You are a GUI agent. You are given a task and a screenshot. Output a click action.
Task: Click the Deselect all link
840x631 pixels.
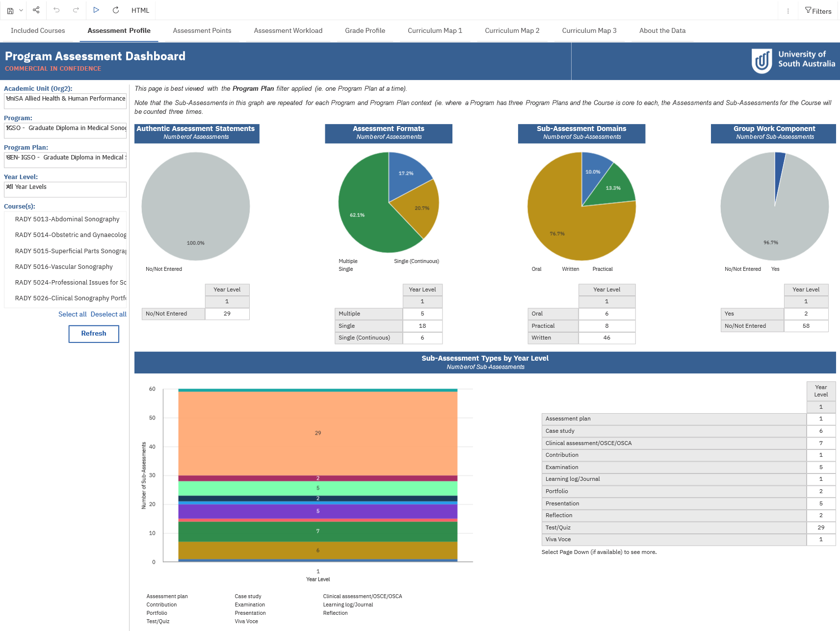click(108, 315)
